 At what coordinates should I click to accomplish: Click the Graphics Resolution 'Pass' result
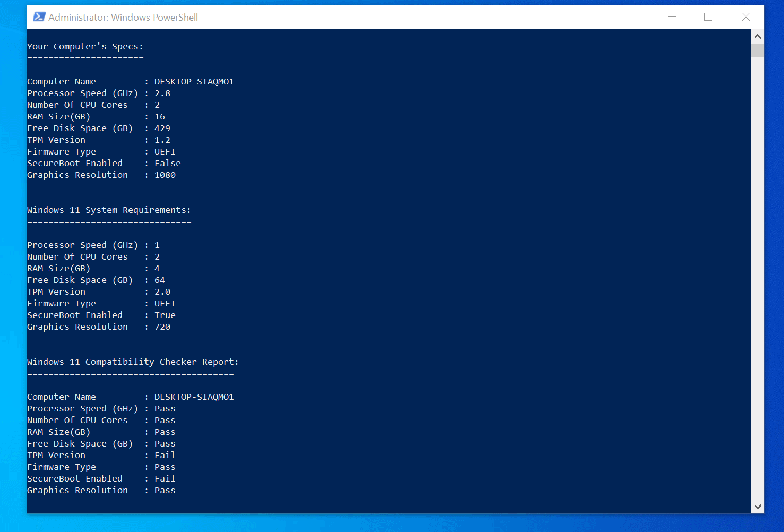pos(165,491)
